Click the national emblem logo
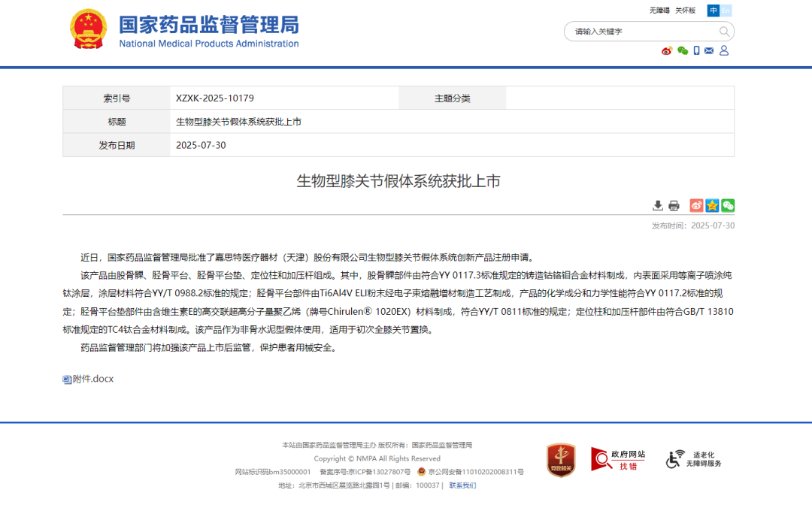 point(89,29)
